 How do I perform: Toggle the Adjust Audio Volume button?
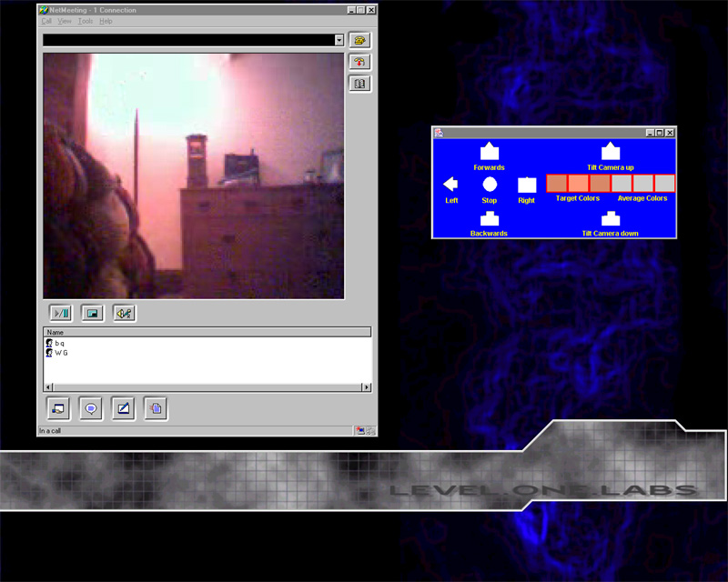coord(124,313)
